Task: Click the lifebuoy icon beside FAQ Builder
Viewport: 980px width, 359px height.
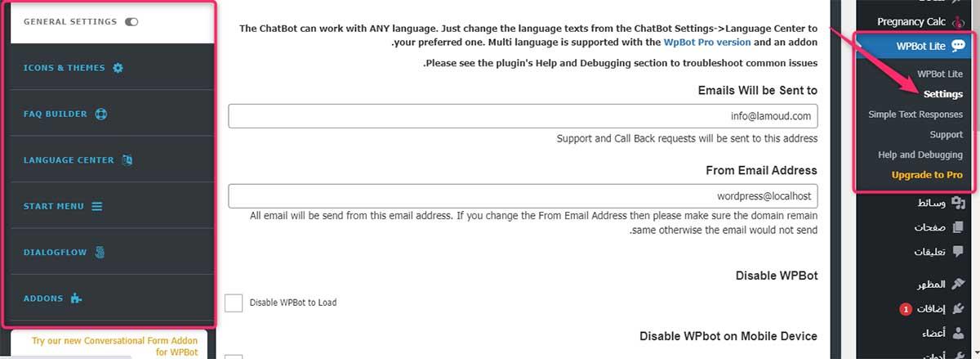Action: 101,114
